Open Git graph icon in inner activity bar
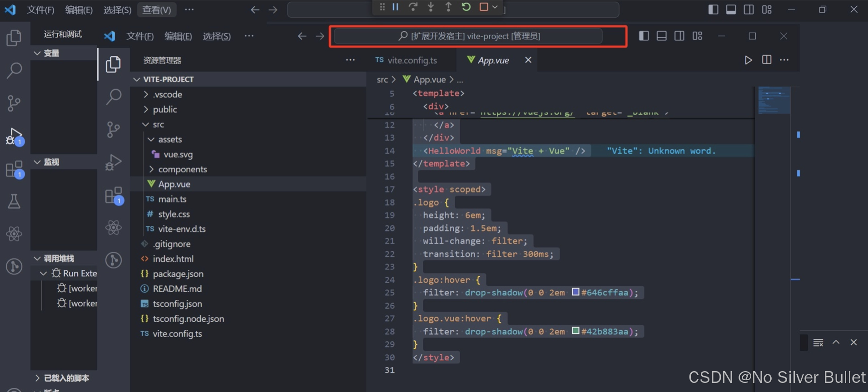Viewport: 868px width, 392px height. (114, 260)
